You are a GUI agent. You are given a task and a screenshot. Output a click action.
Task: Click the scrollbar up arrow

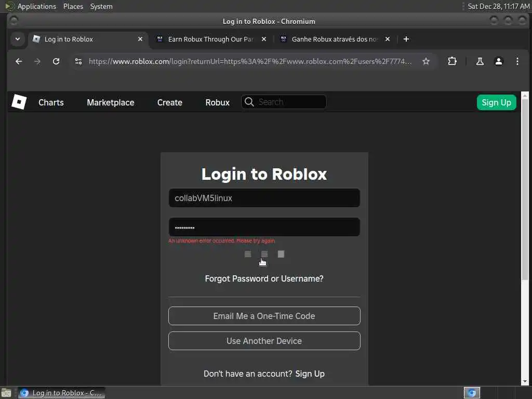point(525,95)
